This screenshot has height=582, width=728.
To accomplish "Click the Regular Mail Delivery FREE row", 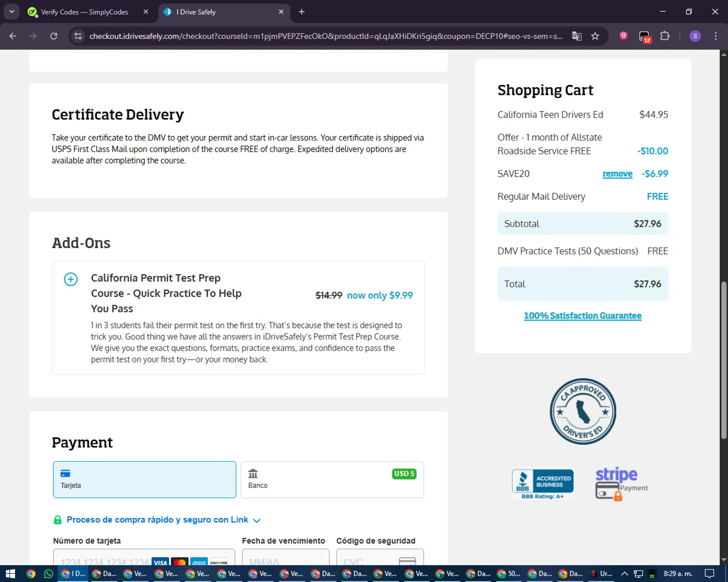I will tap(582, 196).
